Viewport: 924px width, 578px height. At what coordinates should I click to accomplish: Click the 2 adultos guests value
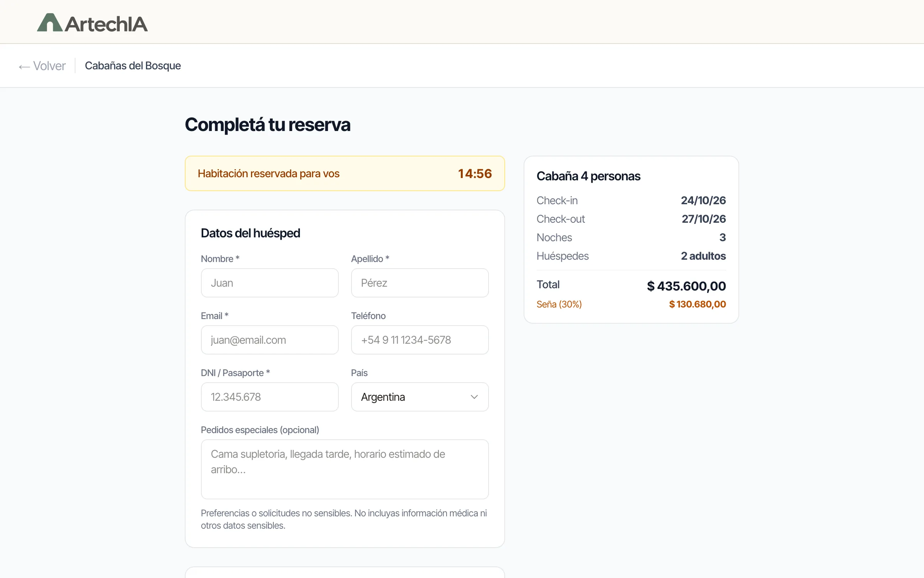pos(703,256)
